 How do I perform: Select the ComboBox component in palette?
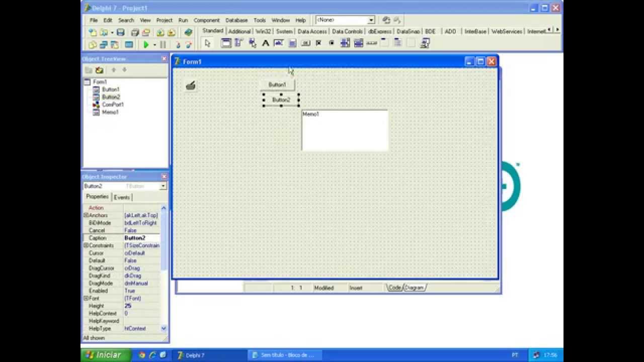[x=358, y=43]
